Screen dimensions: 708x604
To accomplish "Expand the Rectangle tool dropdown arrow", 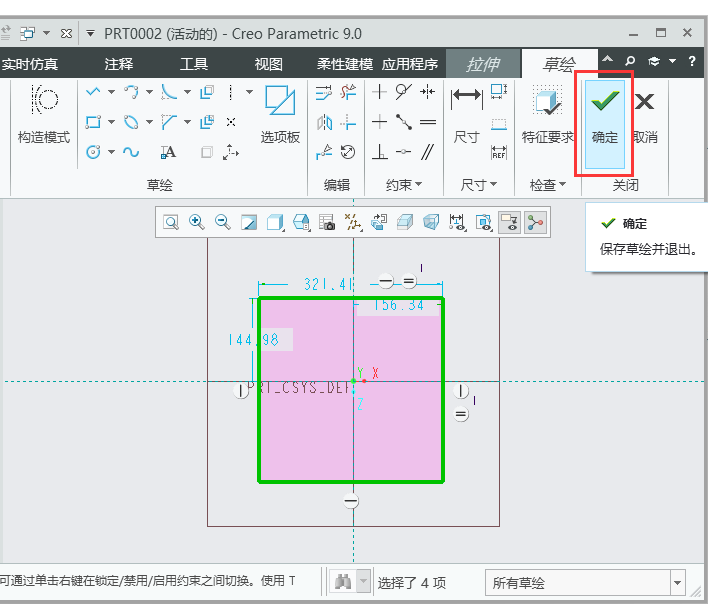I will (111, 122).
